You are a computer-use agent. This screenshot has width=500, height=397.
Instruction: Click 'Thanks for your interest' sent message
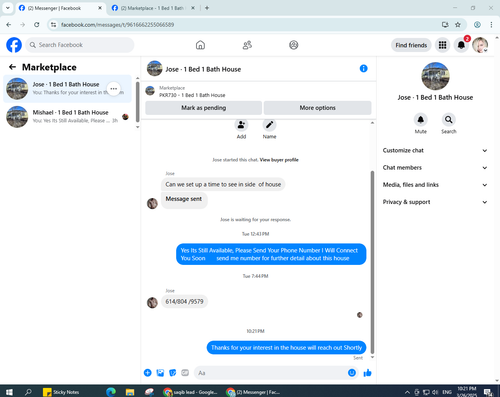[x=286, y=348]
